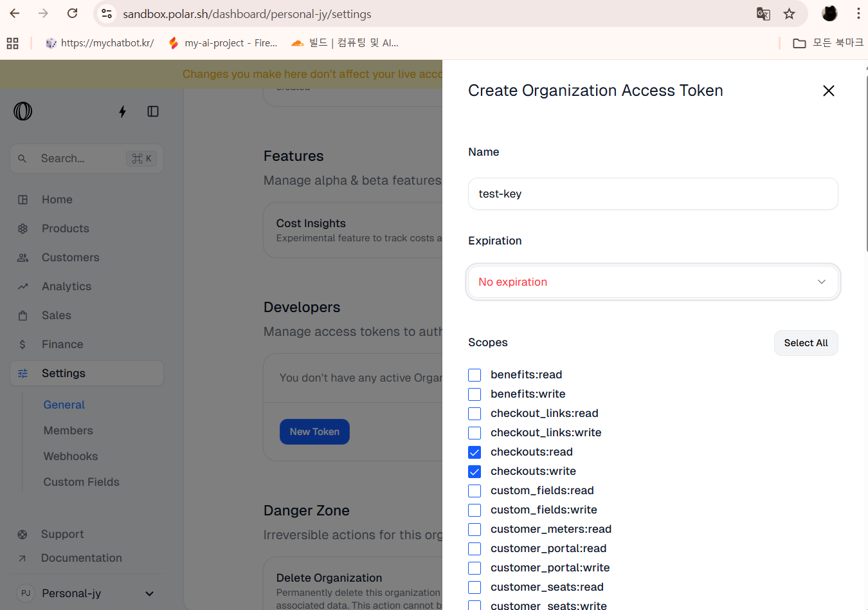This screenshot has height=610, width=868.
Task: Click the Settings sliders icon
Action: 23,373
